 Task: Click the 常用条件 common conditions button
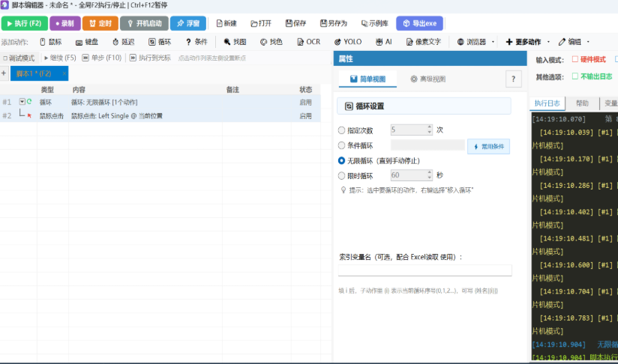coord(489,146)
